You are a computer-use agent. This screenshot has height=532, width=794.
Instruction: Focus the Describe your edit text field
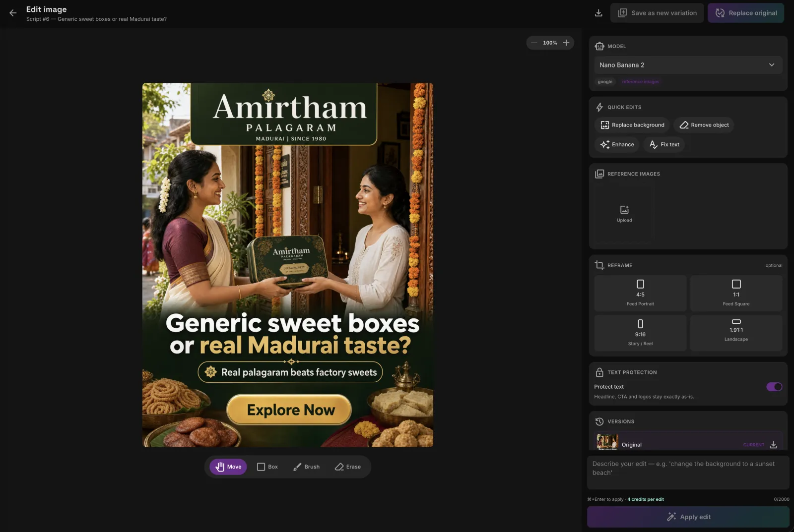pos(688,473)
